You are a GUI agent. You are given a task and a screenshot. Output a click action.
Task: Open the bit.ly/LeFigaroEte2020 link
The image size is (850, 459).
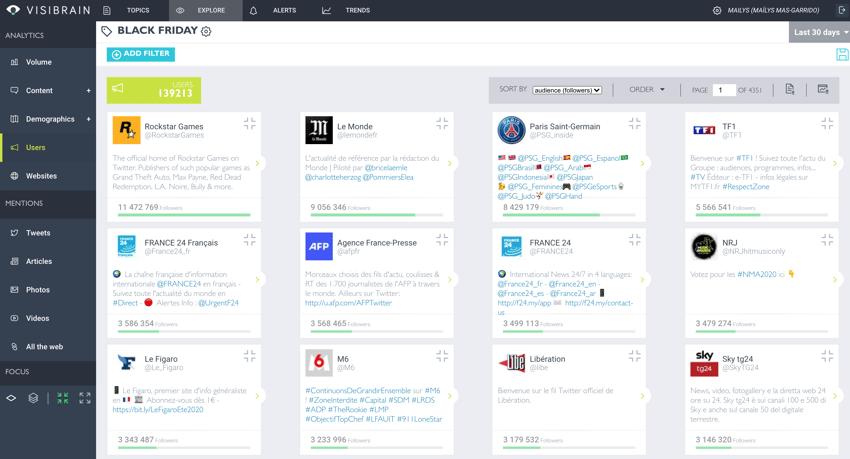pyautogui.click(x=158, y=410)
